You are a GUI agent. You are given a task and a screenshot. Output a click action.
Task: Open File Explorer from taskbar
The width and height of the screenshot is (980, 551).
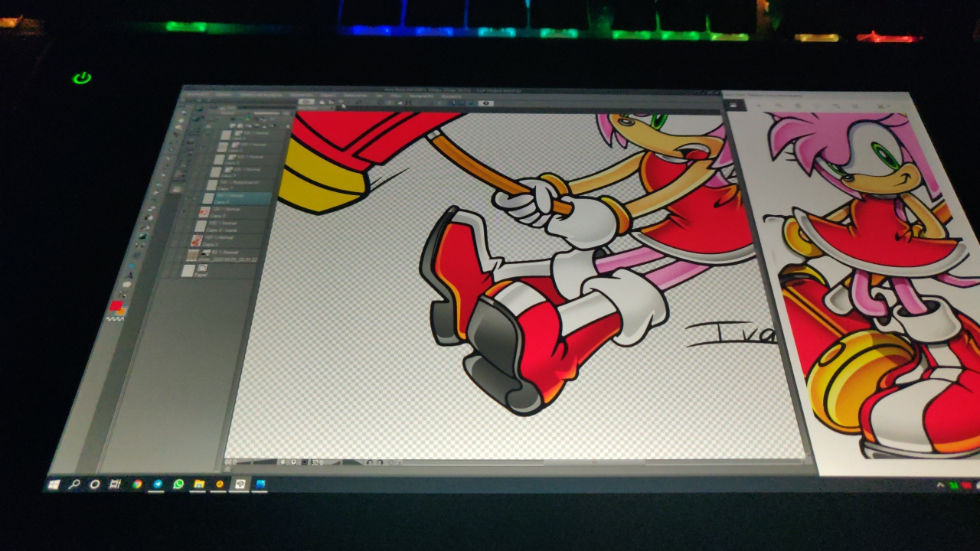199,484
